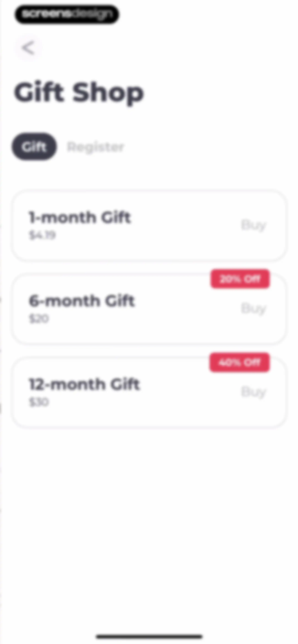Click the $30 price label
The image size is (298, 644).
(x=39, y=402)
